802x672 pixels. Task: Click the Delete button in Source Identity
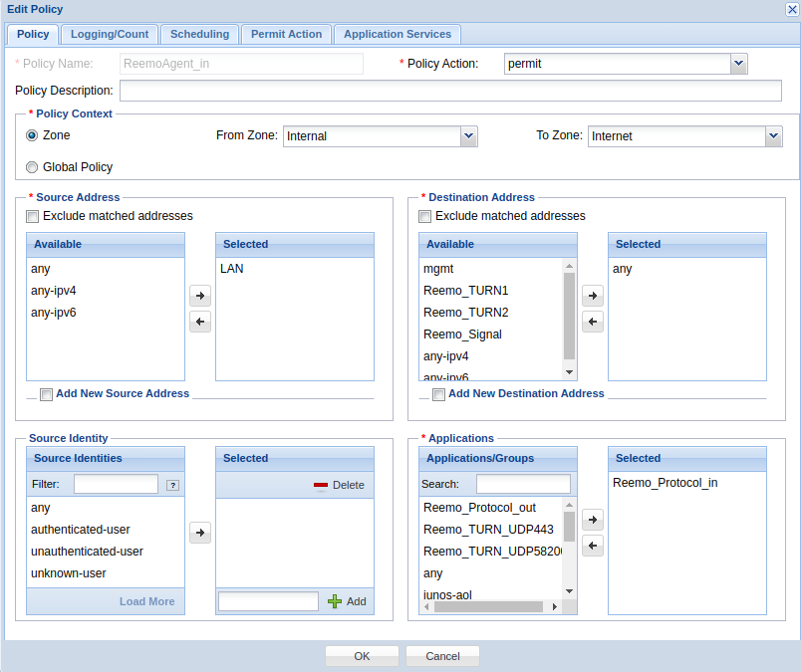pos(339,485)
